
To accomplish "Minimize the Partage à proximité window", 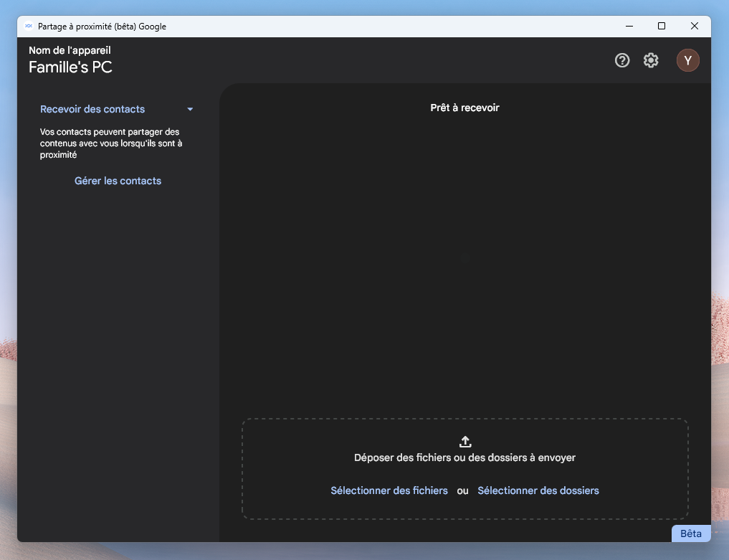I will (629, 27).
